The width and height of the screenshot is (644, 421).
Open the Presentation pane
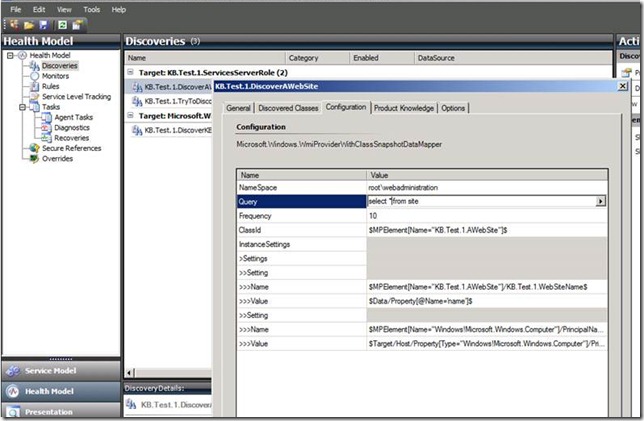click(x=61, y=411)
